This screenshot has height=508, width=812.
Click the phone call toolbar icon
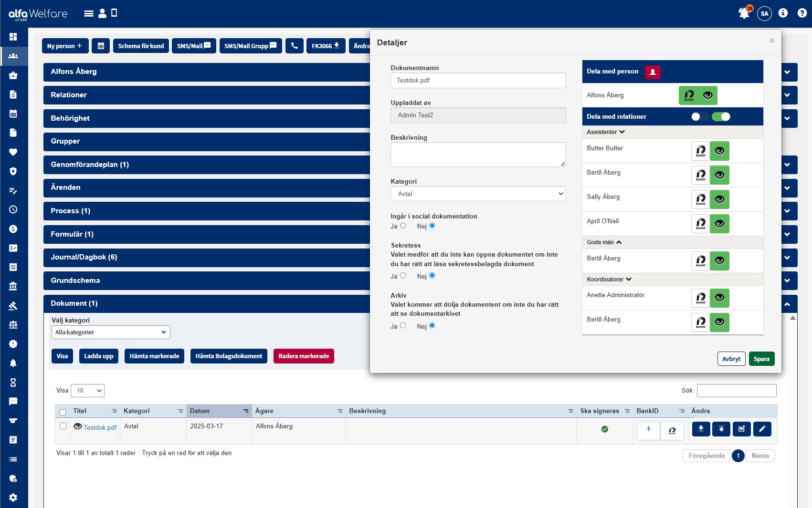pos(294,46)
